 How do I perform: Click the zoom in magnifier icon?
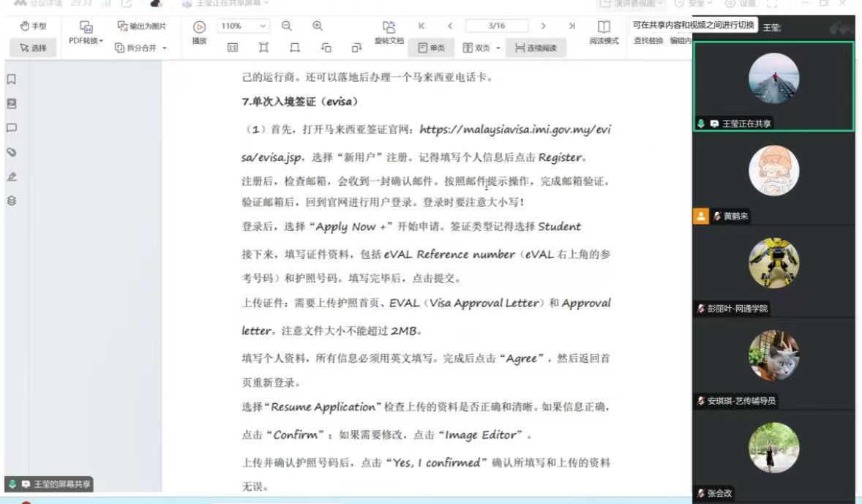coord(318,26)
